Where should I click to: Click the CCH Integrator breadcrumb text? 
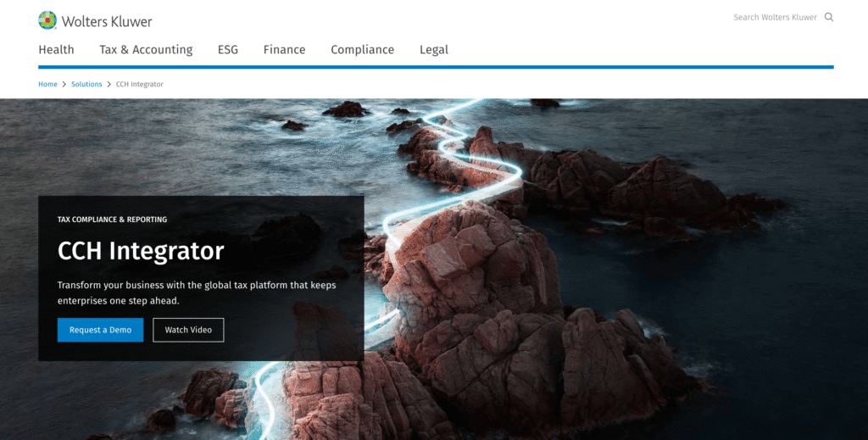tap(140, 84)
